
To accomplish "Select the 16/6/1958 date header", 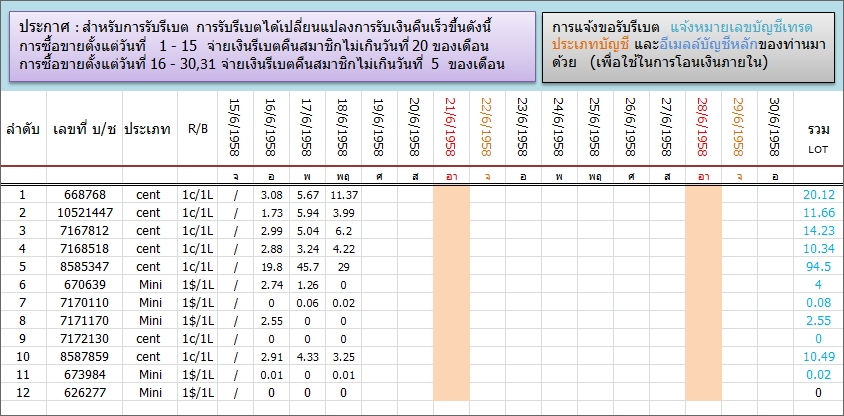I will pyautogui.click(x=271, y=128).
